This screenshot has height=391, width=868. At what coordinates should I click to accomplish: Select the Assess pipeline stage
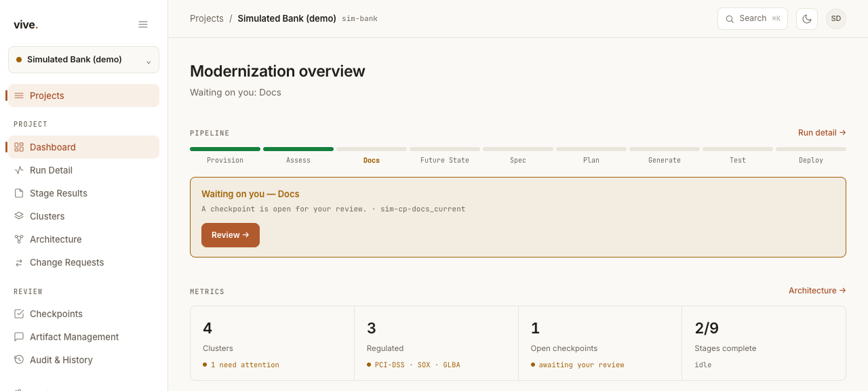298,156
